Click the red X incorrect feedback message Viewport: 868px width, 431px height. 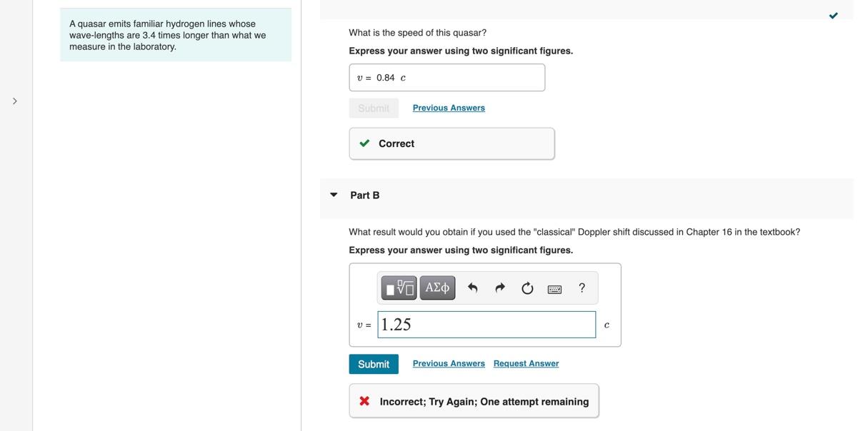(x=474, y=401)
